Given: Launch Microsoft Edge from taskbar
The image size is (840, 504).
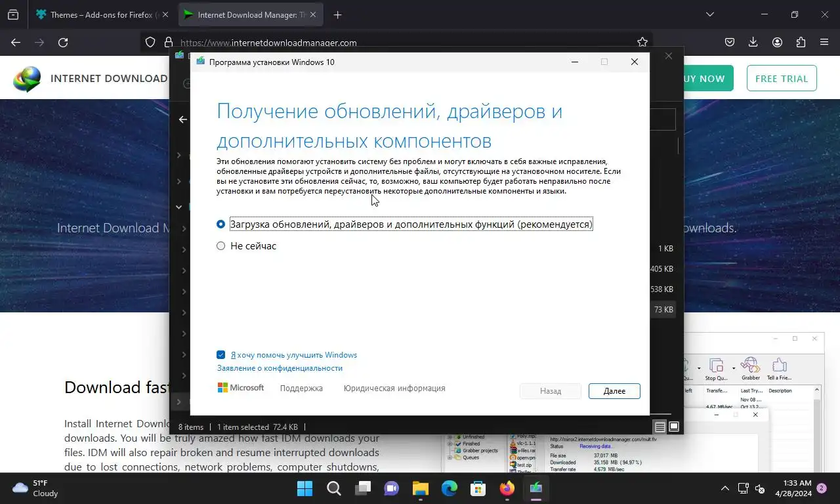Looking at the screenshot, I should 450,488.
